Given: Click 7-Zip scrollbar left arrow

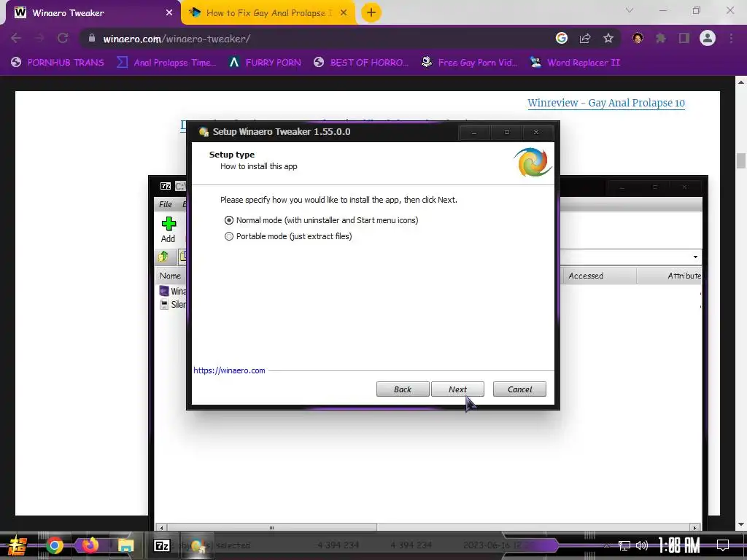Looking at the screenshot, I should point(161,528).
